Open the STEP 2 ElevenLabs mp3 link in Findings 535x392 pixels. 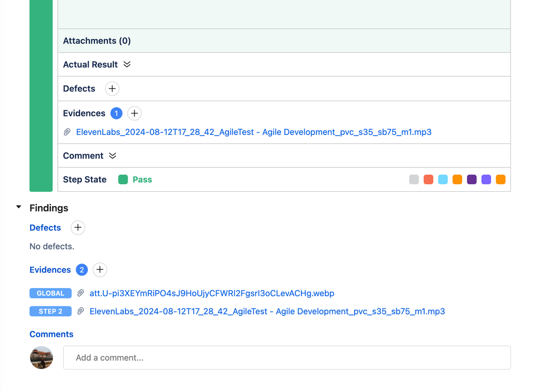[x=267, y=311]
